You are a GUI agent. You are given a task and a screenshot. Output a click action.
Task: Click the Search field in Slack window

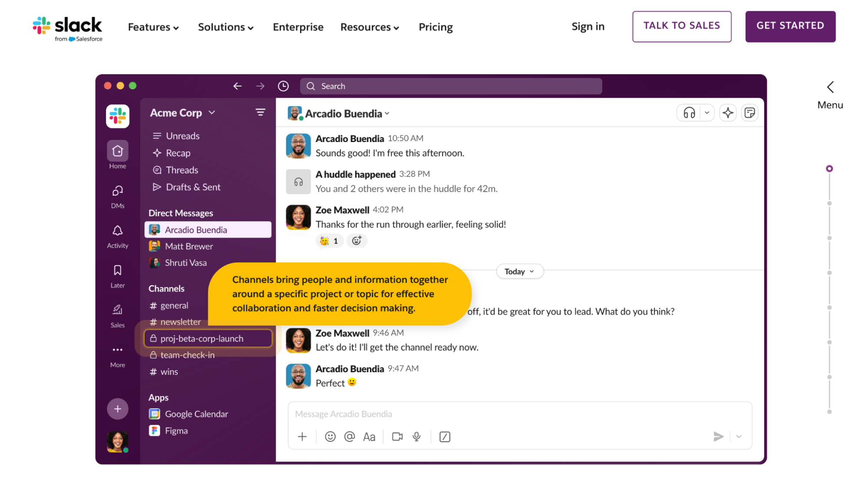(451, 86)
